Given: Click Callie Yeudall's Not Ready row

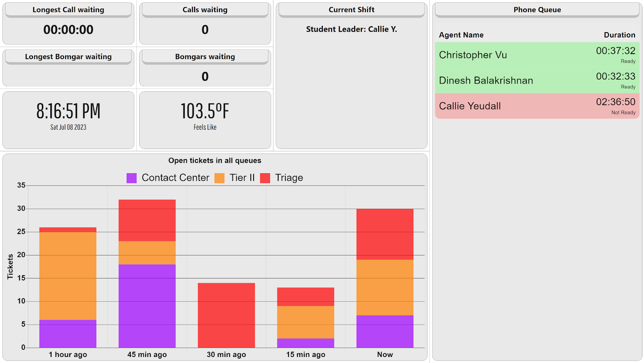Looking at the screenshot, I should [537, 106].
